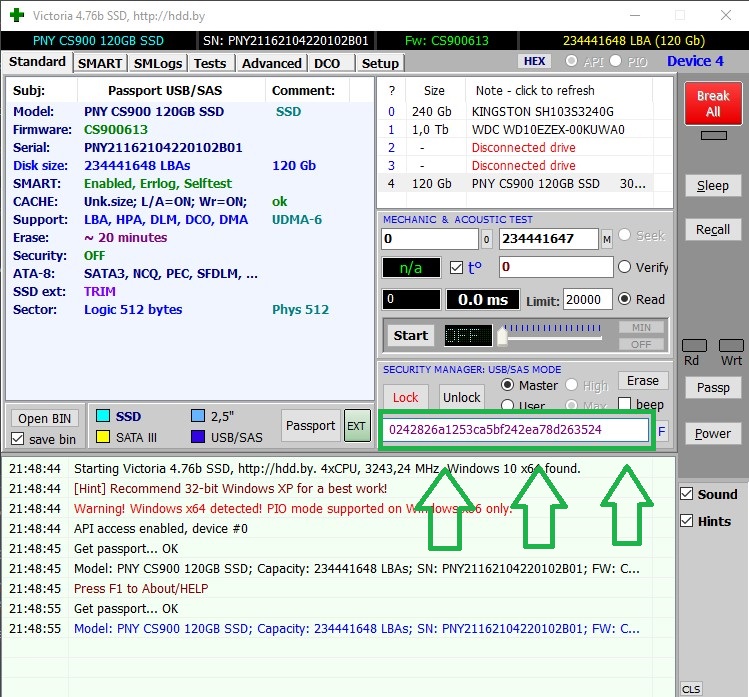Click the small M button beside end LBA

tap(606, 239)
